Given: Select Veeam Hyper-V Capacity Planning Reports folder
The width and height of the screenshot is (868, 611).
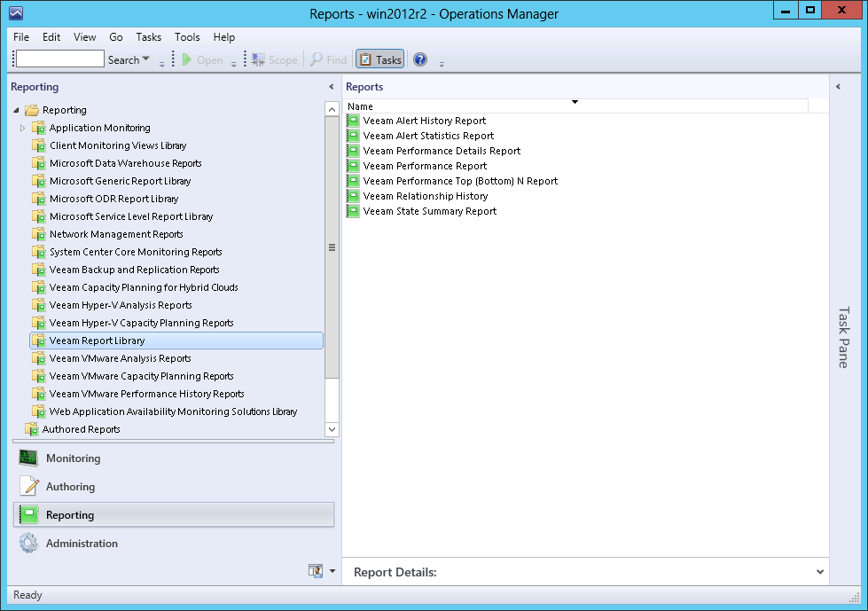Looking at the screenshot, I should (x=141, y=323).
